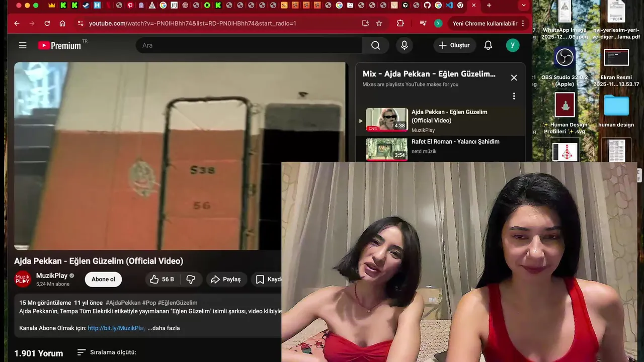644x362 pixels.
Task: Click #EğlenGüzelim hashtag
Action: pyautogui.click(x=177, y=303)
